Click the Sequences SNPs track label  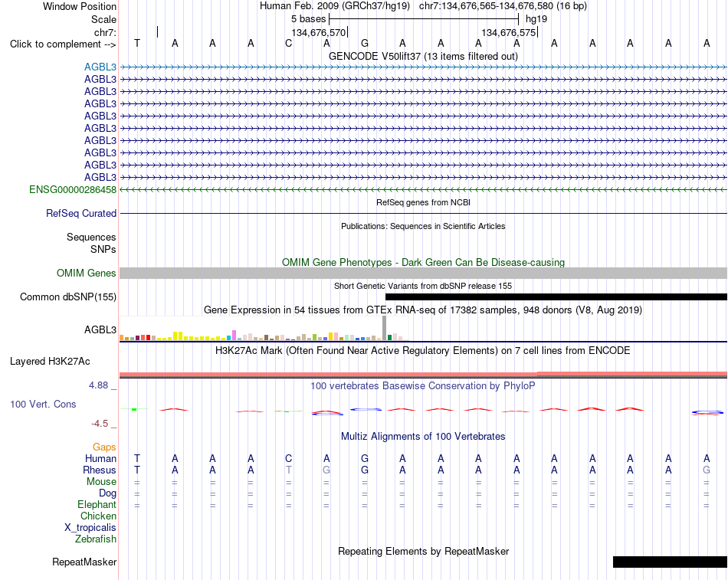point(91,243)
